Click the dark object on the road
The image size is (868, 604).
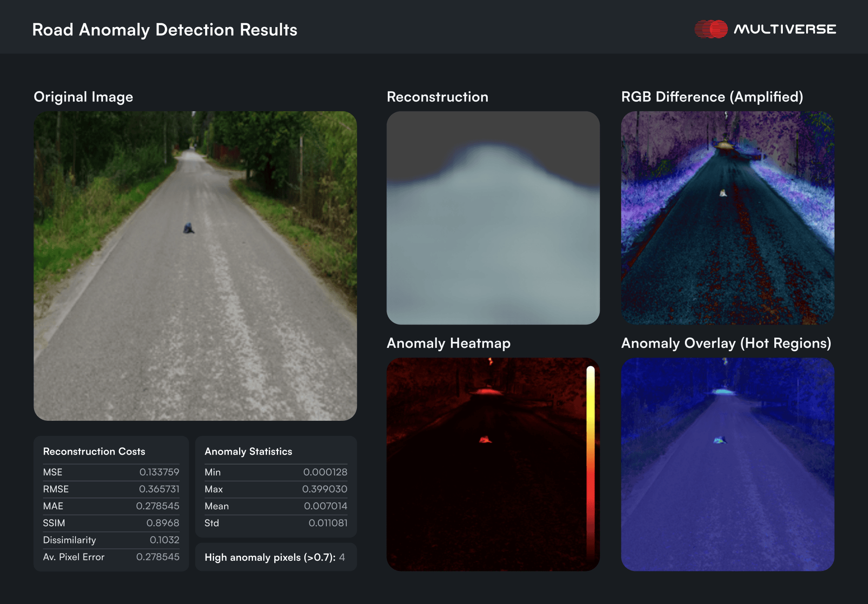[189, 229]
